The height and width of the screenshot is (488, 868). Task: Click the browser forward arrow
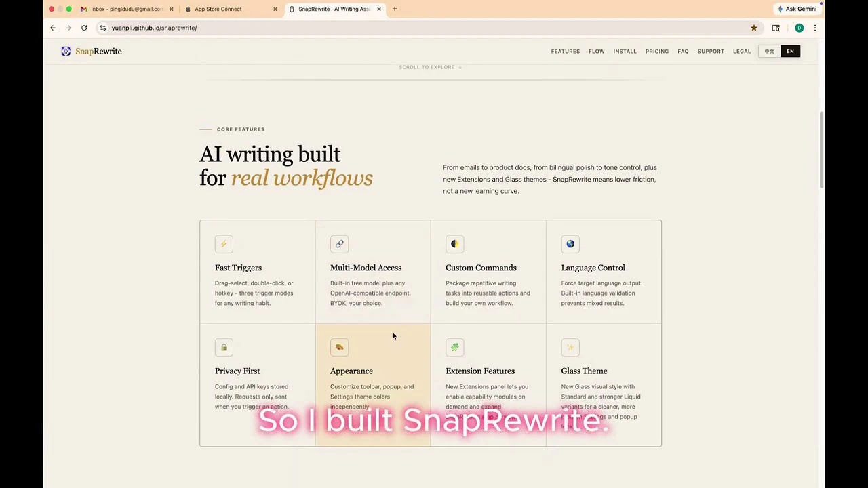click(68, 28)
